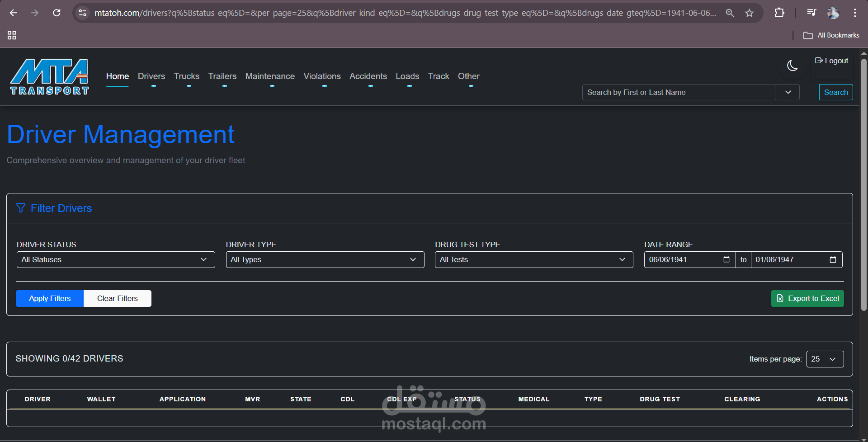Viewport: 868px width, 442px height.
Task: Open the Driver Status dropdown
Action: pyautogui.click(x=116, y=259)
